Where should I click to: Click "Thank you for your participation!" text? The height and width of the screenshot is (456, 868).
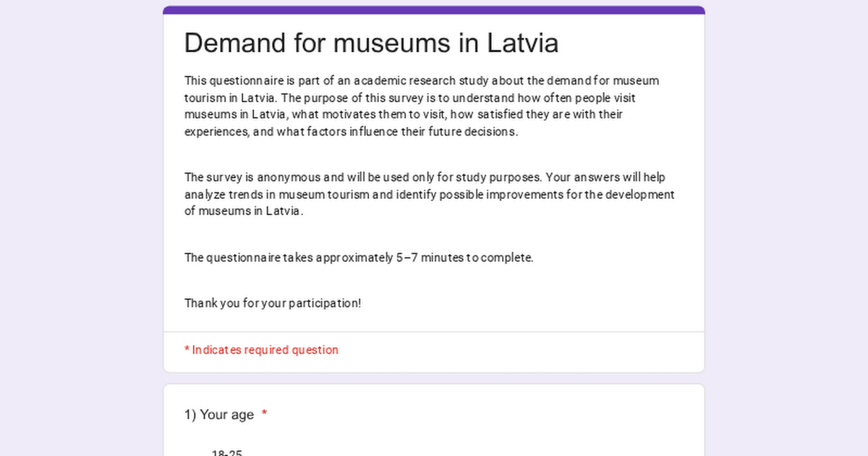click(x=273, y=303)
